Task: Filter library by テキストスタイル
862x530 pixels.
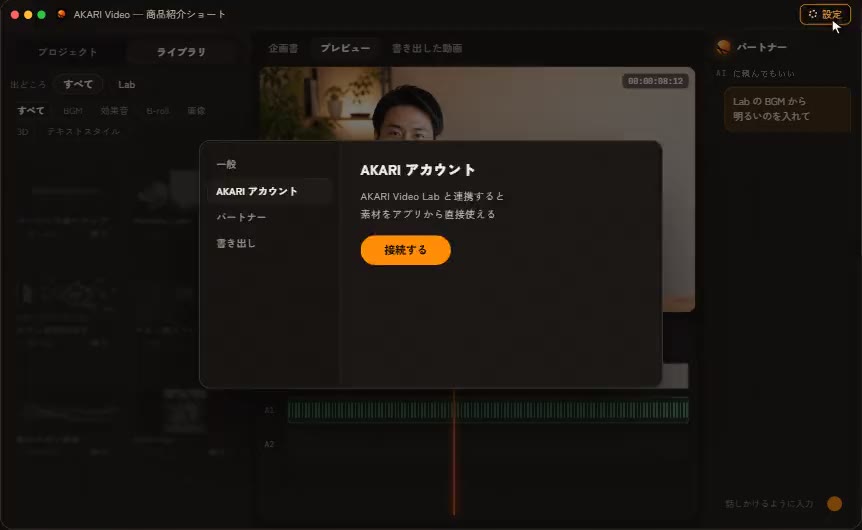Action: [83, 132]
